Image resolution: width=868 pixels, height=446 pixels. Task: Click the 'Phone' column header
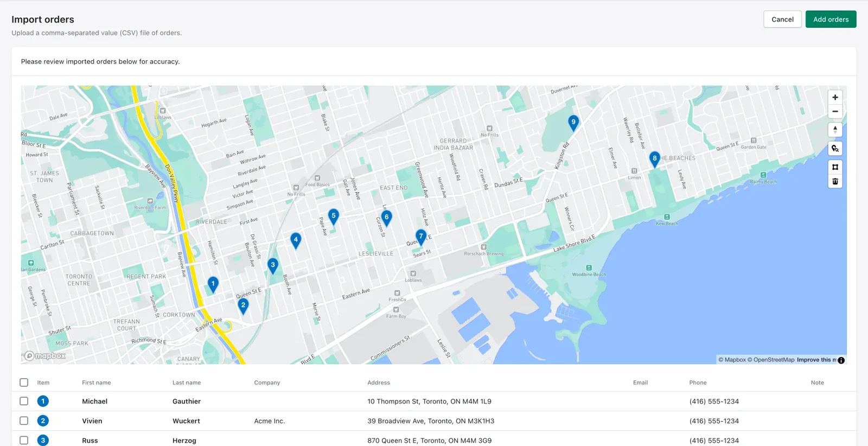698,383
